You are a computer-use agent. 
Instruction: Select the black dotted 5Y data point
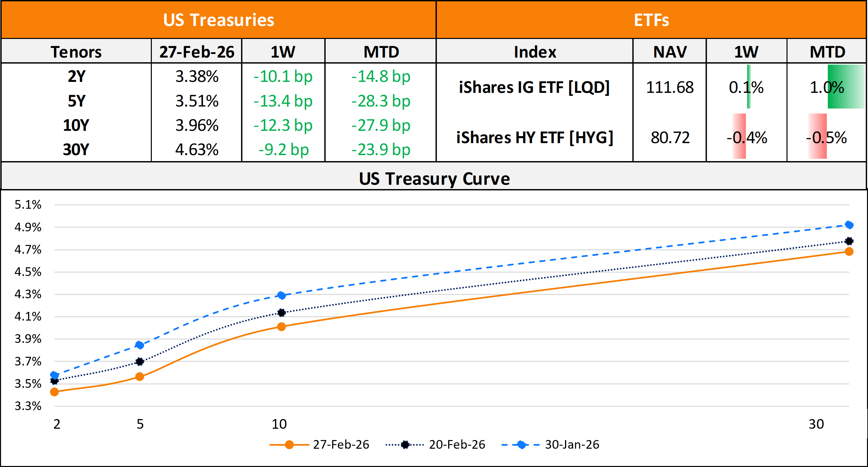pyautogui.click(x=140, y=361)
